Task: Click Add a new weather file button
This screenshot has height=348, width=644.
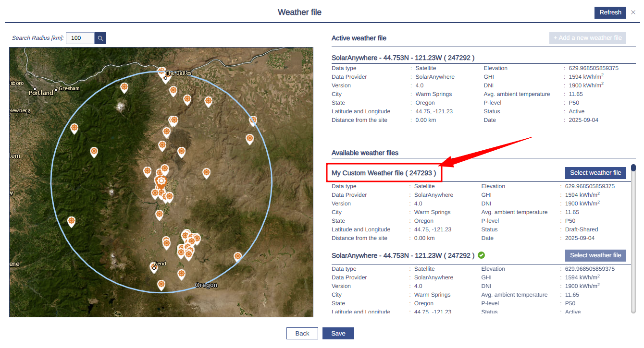Action: click(x=588, y=38)
